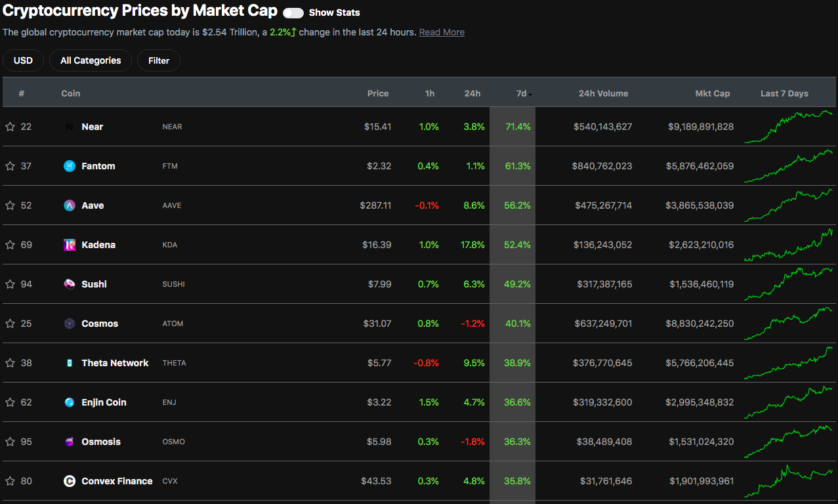View Near's 7-day sparkline chart
Image resolution: width=838 pixels, height=504 pixels.
788,127
